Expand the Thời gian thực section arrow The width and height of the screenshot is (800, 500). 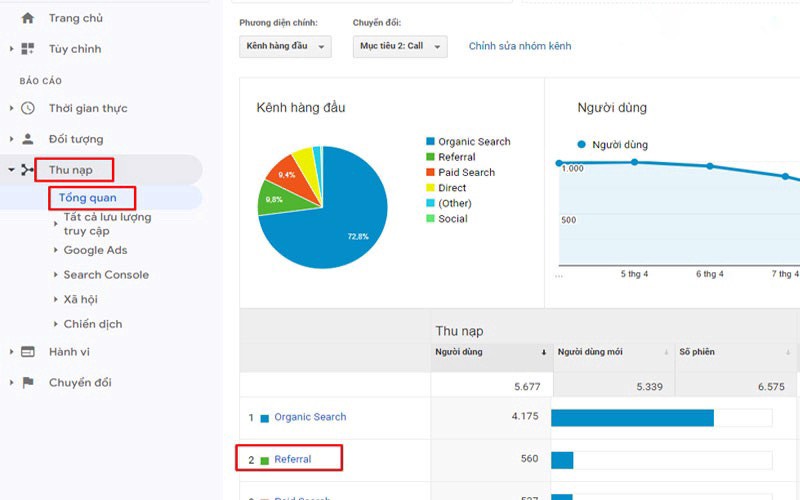click(x=11, y=108)
